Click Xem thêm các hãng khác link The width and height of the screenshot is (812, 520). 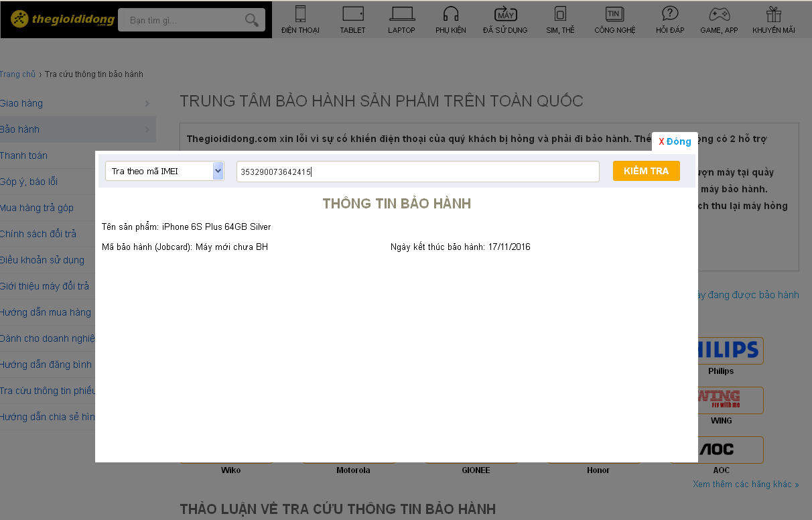746,484
